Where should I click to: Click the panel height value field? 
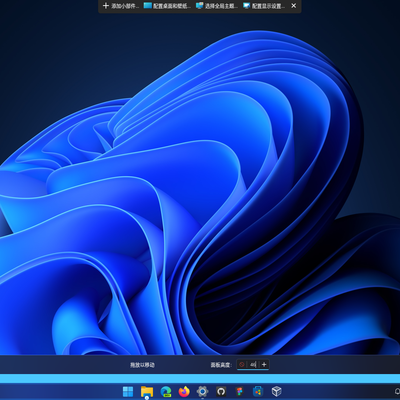(x=253, y=365)
